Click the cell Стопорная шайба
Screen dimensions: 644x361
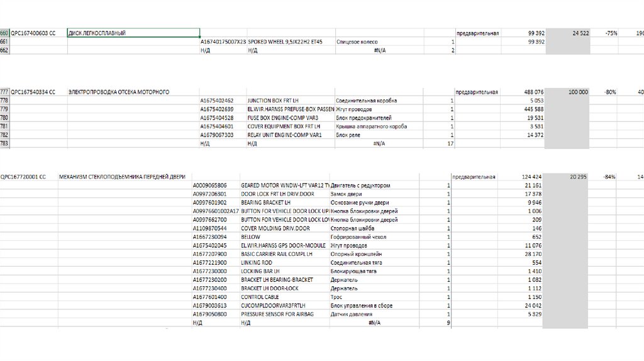coord(374,228)
